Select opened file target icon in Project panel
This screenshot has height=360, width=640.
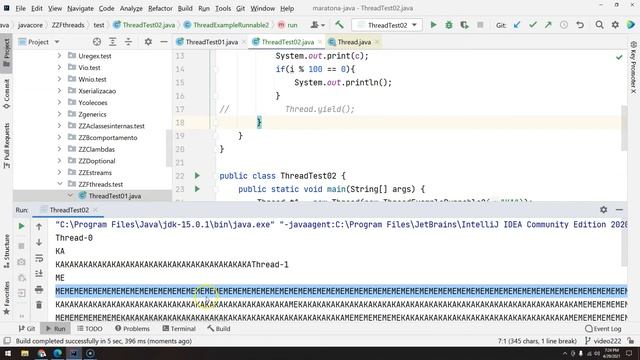pyautogui.click(x=97, y=42)
